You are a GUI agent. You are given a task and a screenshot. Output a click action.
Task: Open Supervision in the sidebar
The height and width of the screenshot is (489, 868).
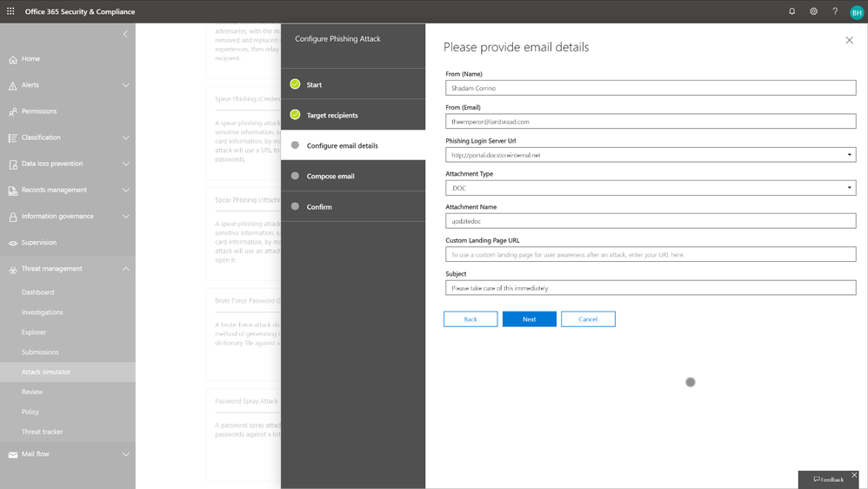pyautogui.click(x=39, y=243)
